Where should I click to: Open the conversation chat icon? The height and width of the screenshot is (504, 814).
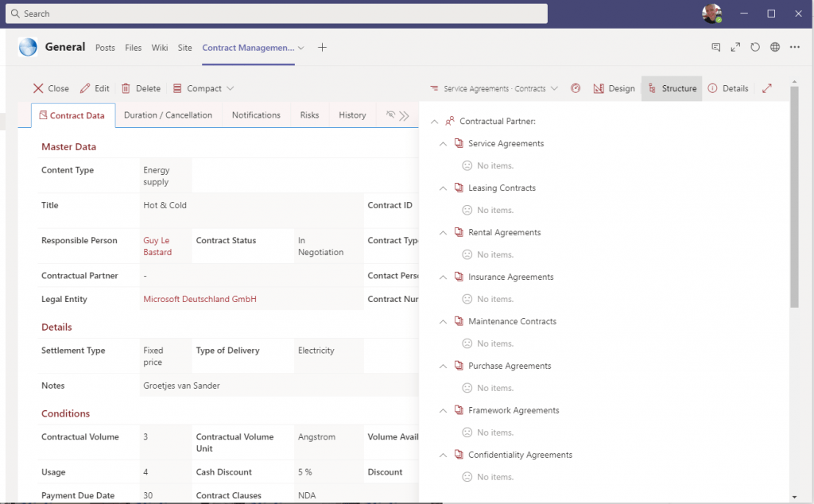tap(716, 47)
